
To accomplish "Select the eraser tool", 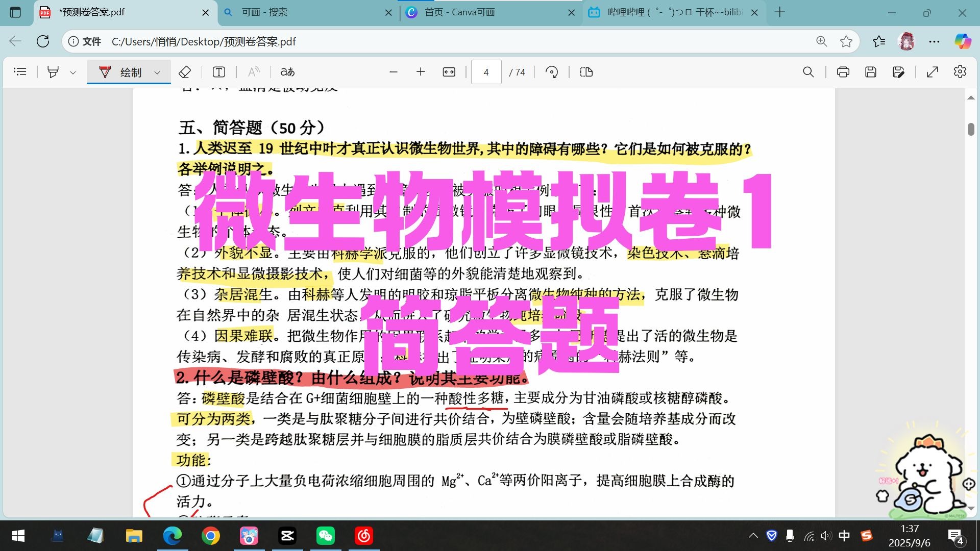I will point(185,72).
